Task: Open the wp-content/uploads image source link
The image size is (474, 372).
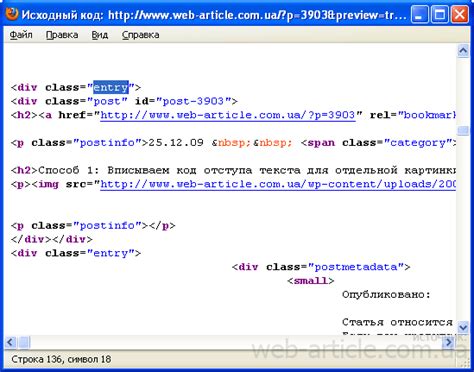Action: [x=278, y=184]
